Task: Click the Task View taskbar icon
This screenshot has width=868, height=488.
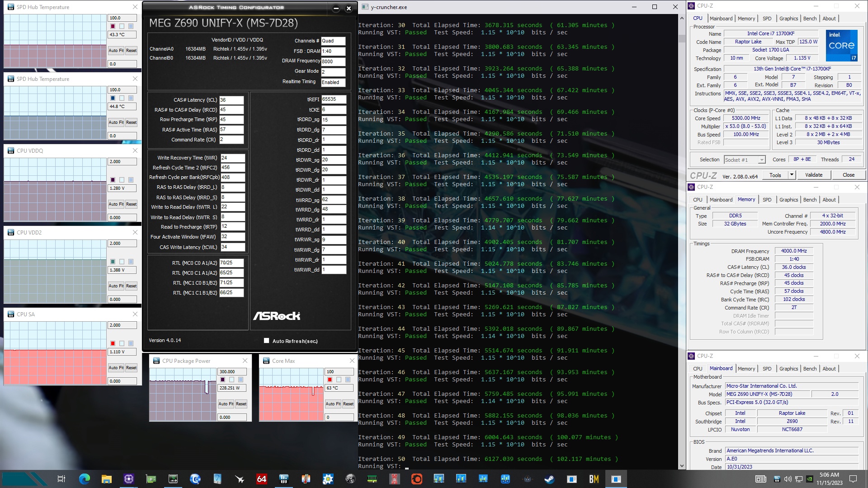Action: 61,479
